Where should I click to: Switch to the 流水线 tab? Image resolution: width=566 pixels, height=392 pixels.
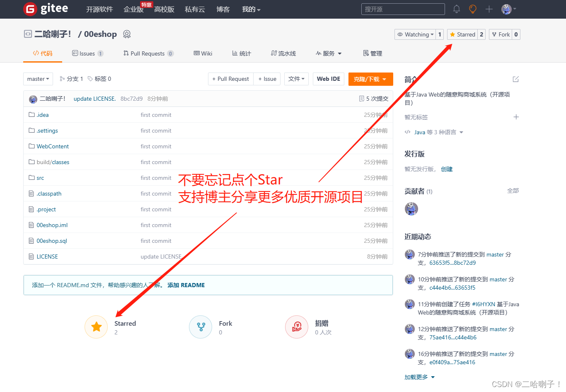[283, 53]
